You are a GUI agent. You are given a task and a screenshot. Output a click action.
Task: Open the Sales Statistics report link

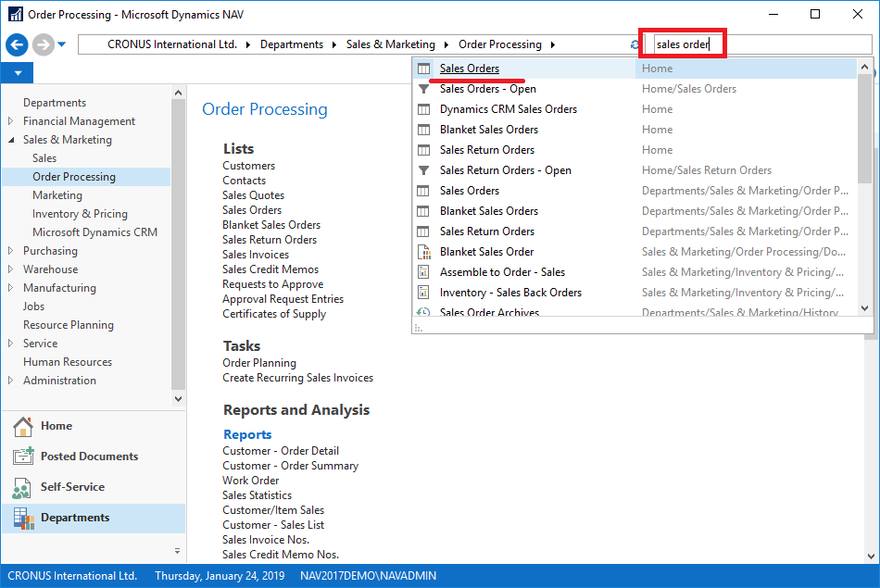click(257, 495)
